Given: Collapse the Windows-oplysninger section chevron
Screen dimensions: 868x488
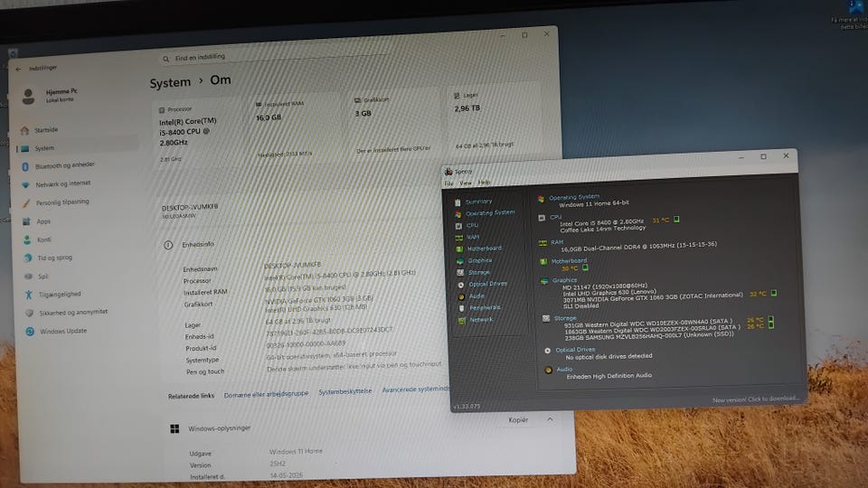Looking at the screenshot, I should click(x=550, y=418).
